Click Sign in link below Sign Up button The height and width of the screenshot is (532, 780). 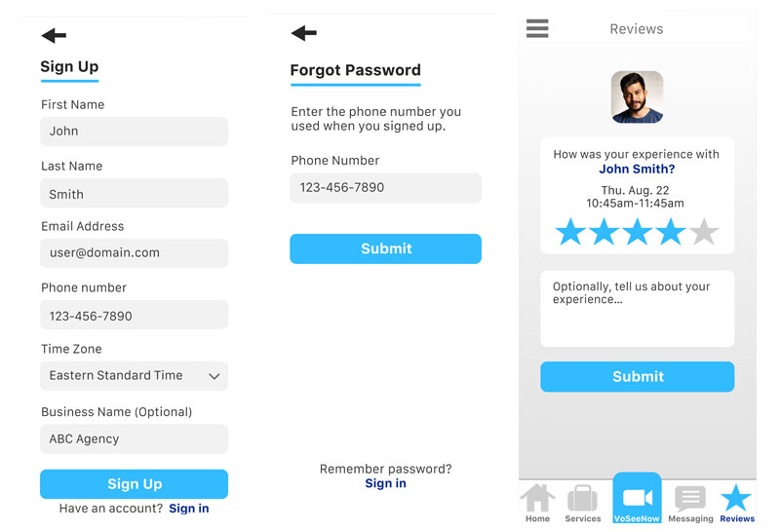coord(188,509)
